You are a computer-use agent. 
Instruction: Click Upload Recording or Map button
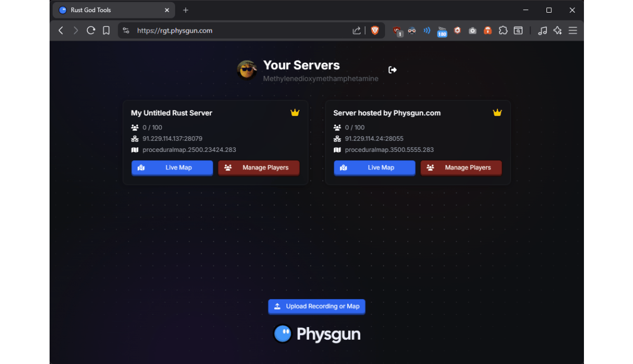(316, 306)
